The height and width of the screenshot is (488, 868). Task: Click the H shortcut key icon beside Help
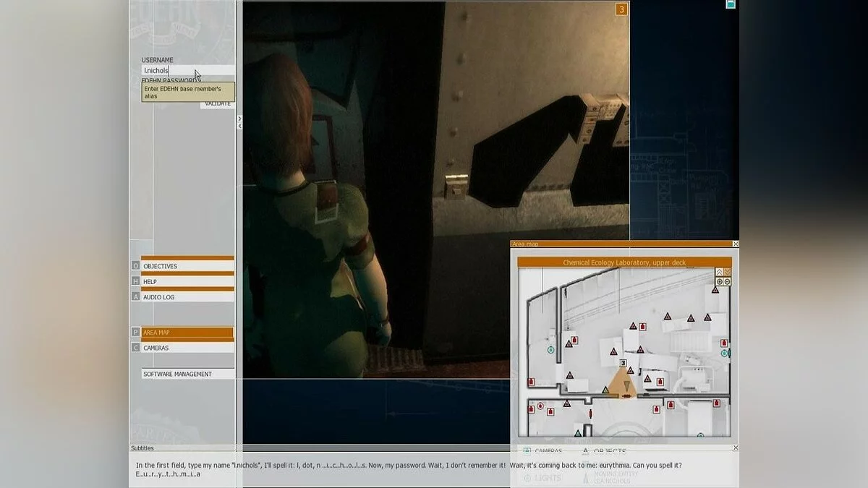(x=135, y=281)
